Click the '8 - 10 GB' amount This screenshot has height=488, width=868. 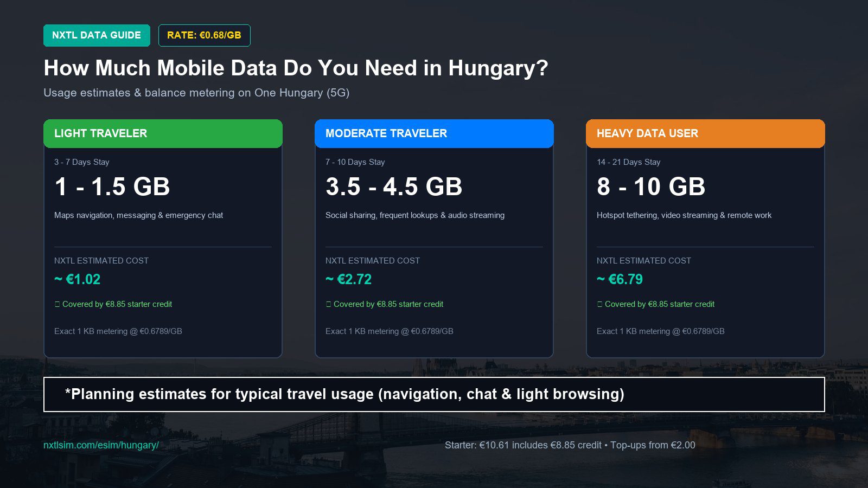[651, 187]
